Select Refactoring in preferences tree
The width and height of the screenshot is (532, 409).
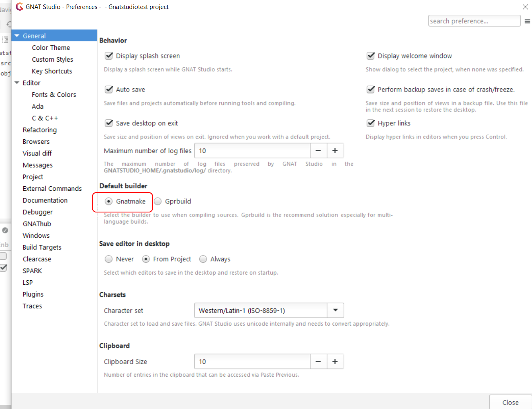coord(40,130)
